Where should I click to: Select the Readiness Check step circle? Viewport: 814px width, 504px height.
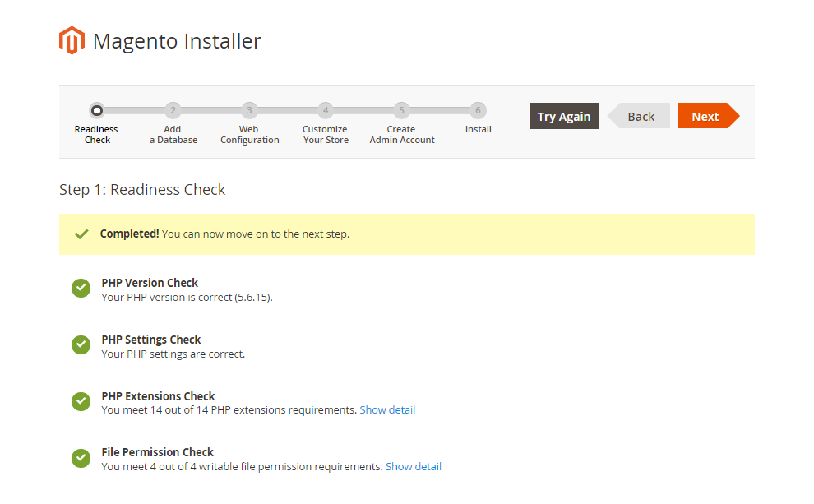(96, 110)
